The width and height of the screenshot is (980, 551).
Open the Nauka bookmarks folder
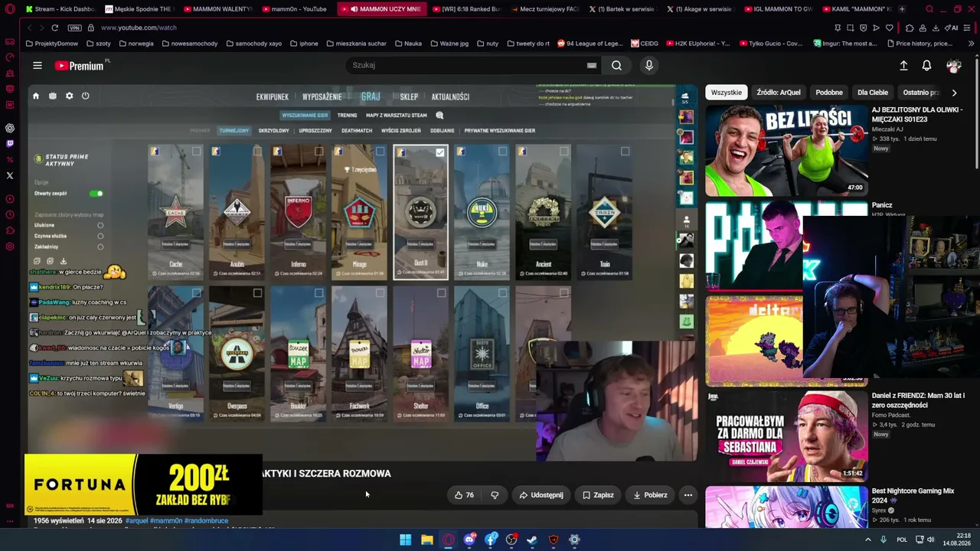pyautogui.click(x=408, y=44)
